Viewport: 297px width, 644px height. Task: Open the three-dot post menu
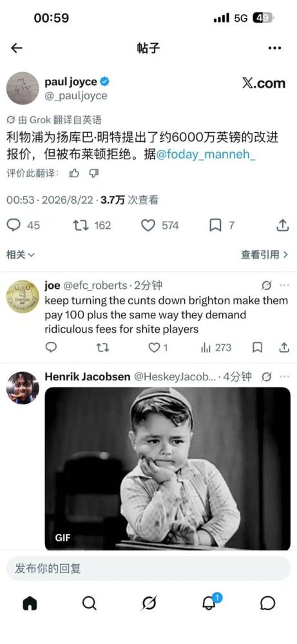[274, 48]
